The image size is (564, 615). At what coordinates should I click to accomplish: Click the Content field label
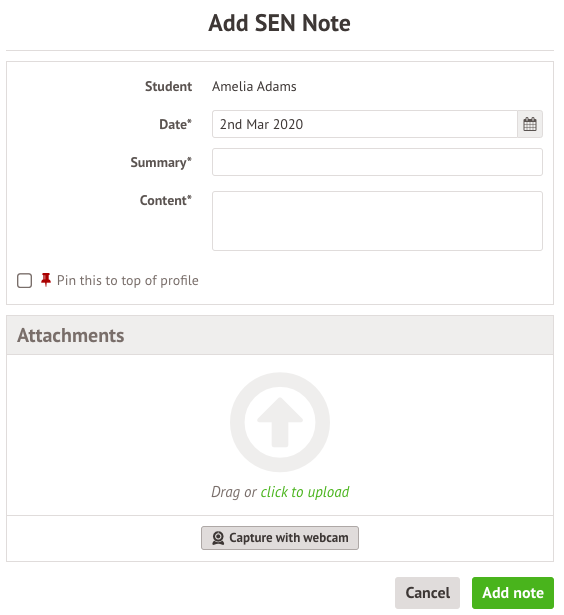[166, 200]
